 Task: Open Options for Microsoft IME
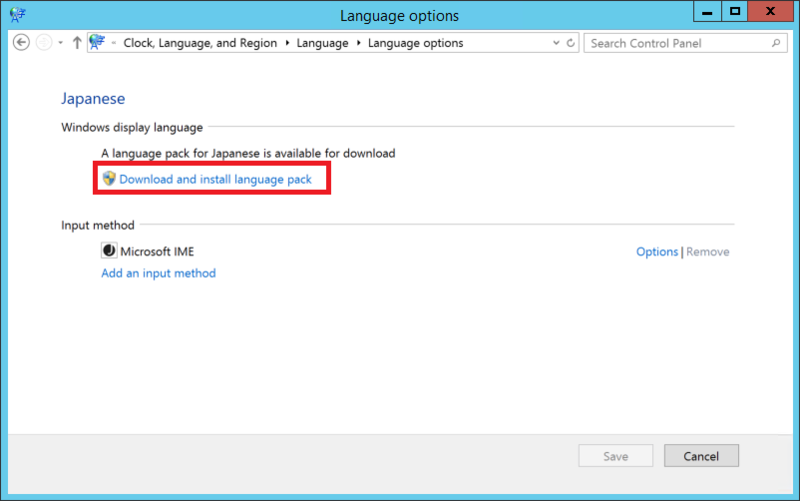pyautogui.click(x=657, y=252)
